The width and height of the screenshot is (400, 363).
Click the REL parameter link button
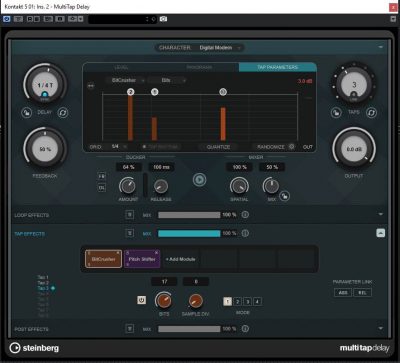(362, 293)
